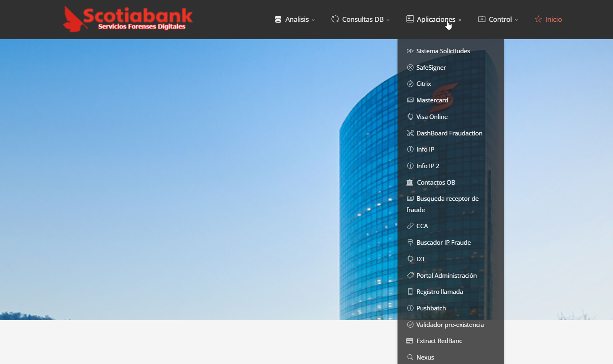Go to the Inicio page
The height and width of the screenshot is (364, 613).
click(548, 19)
